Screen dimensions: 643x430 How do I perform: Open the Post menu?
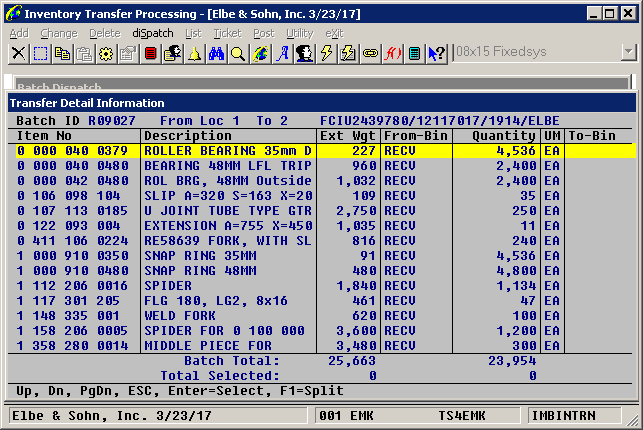coord(264,33)
